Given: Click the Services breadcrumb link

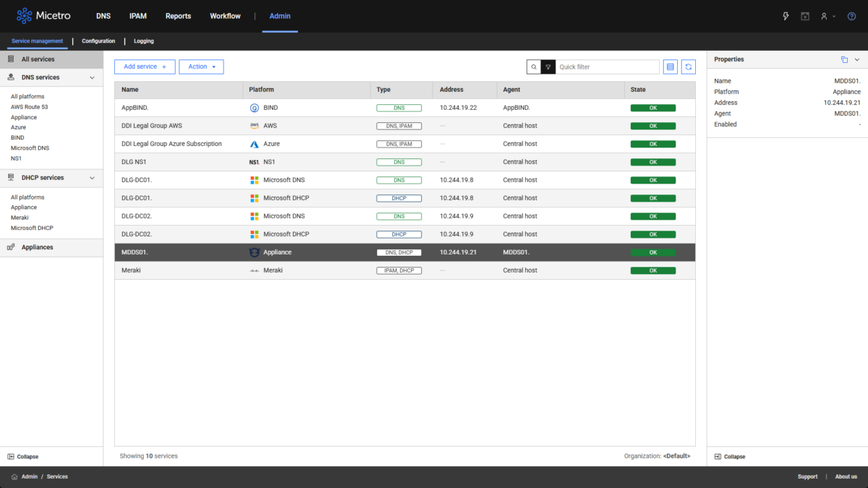Looking at the screenshot, I should coord(57,476).
